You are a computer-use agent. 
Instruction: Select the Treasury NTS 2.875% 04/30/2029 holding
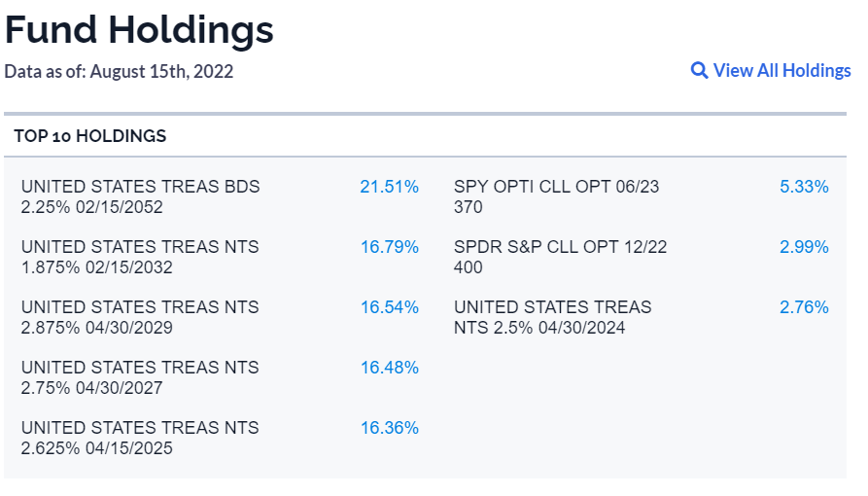140,317
